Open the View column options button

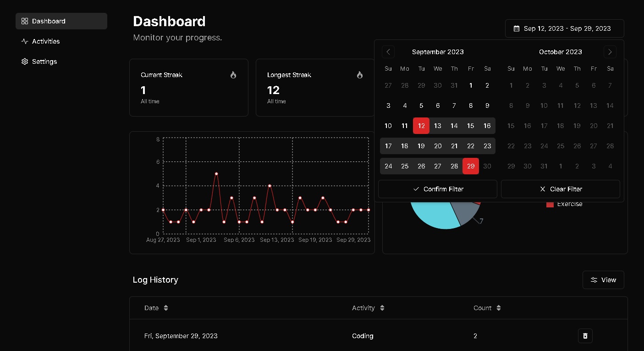(x=603, y=280)
